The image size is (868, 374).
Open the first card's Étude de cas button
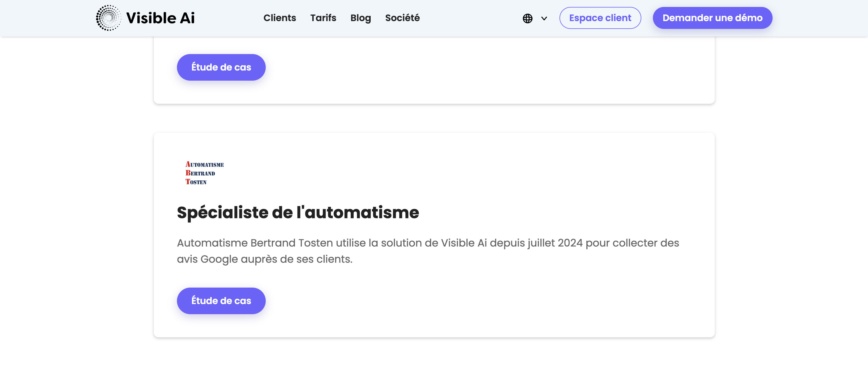[221, 67]
